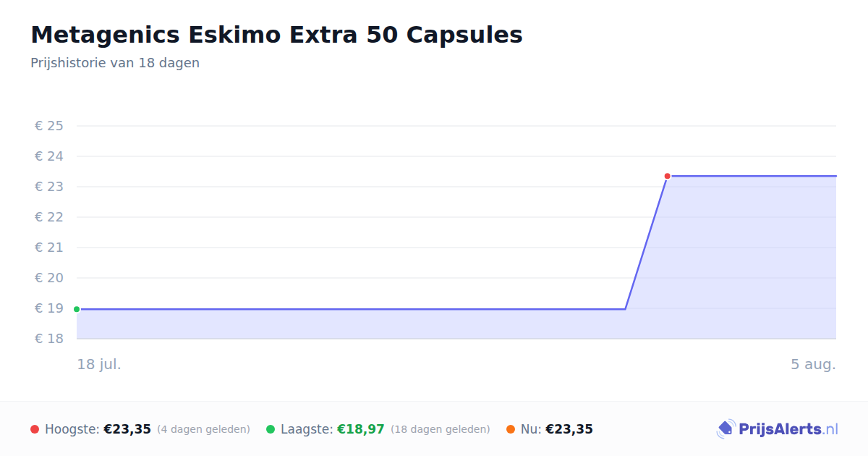This screenshot has height=456, width=868.
Task: Click the € 23 axis label
Action: coord(49,187)
